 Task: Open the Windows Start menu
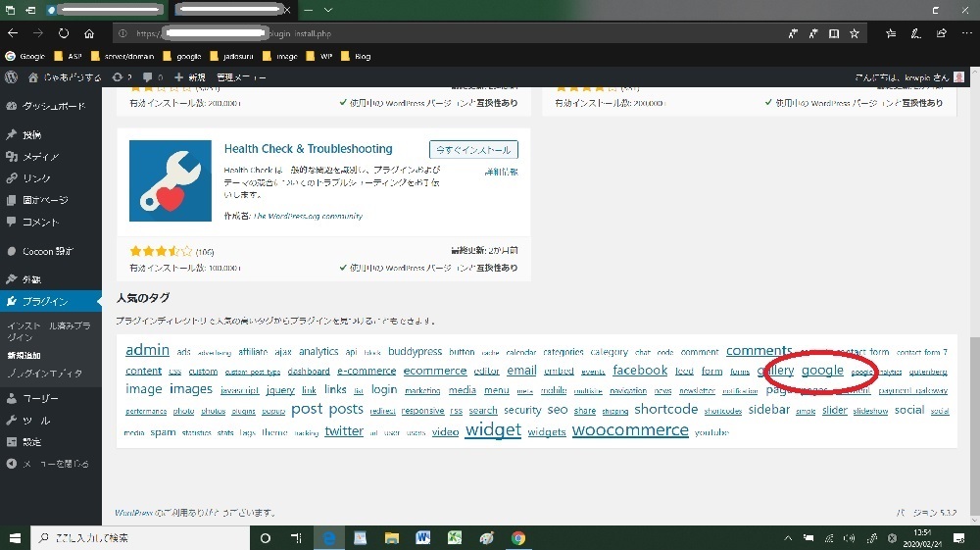click(x=15, y=538)
